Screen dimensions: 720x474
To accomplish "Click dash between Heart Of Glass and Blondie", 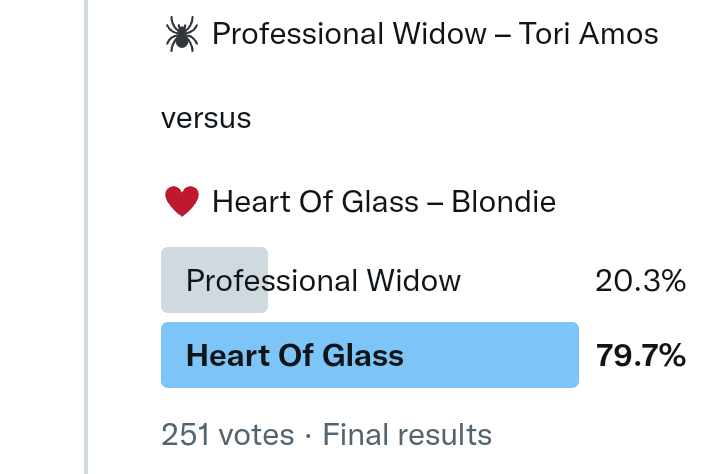I will click(x=435, y=203).
